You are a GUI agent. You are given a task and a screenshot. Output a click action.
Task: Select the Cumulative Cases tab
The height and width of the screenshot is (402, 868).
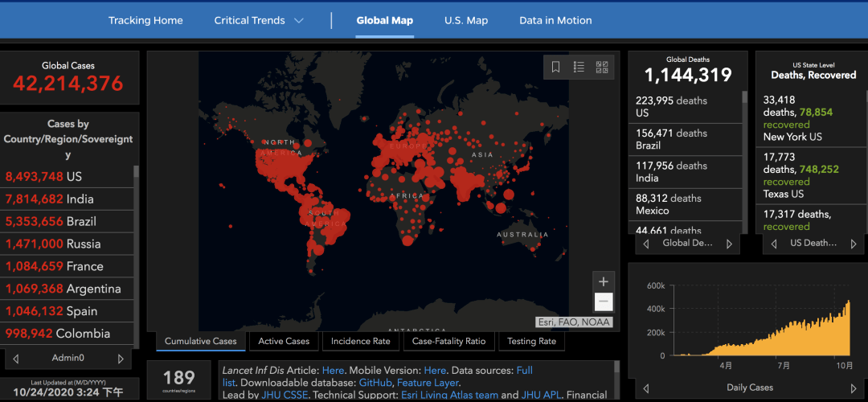tap(200, 341)
